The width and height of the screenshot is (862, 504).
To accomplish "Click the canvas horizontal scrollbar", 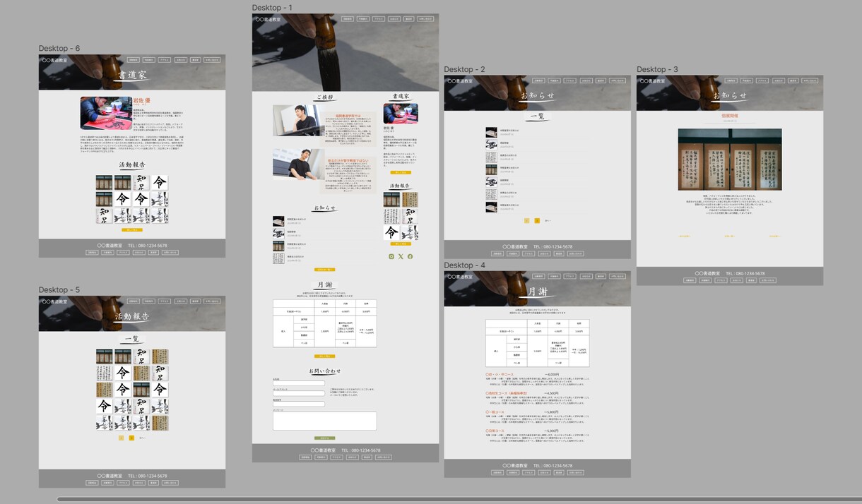I will tap(459, 500).
